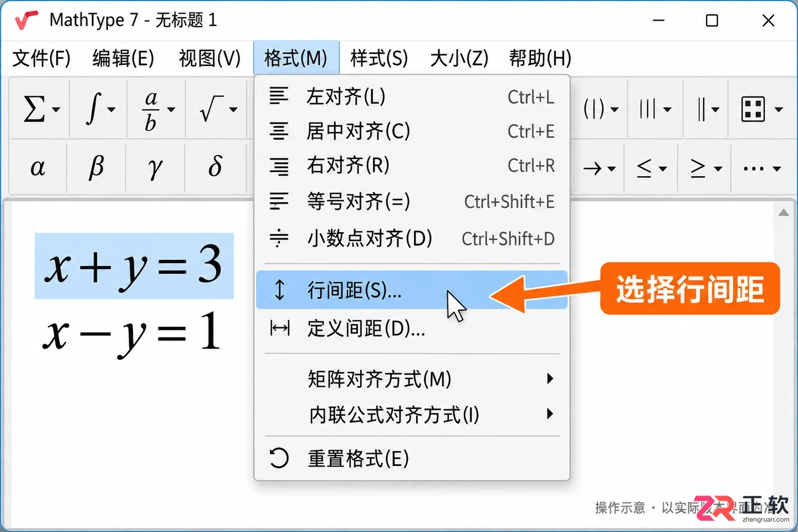Close the MathType window
The image size is (798, 532).
tap(768, 21)
